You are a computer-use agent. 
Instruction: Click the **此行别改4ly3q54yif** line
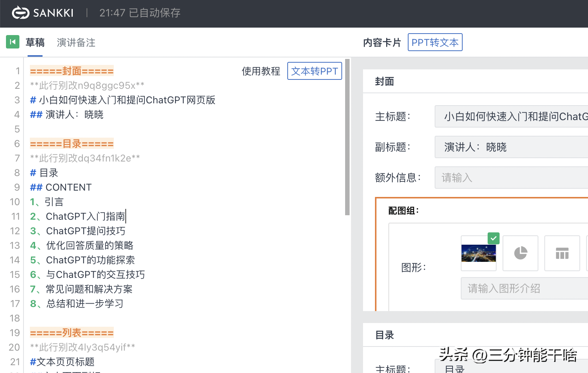point(82,347)
